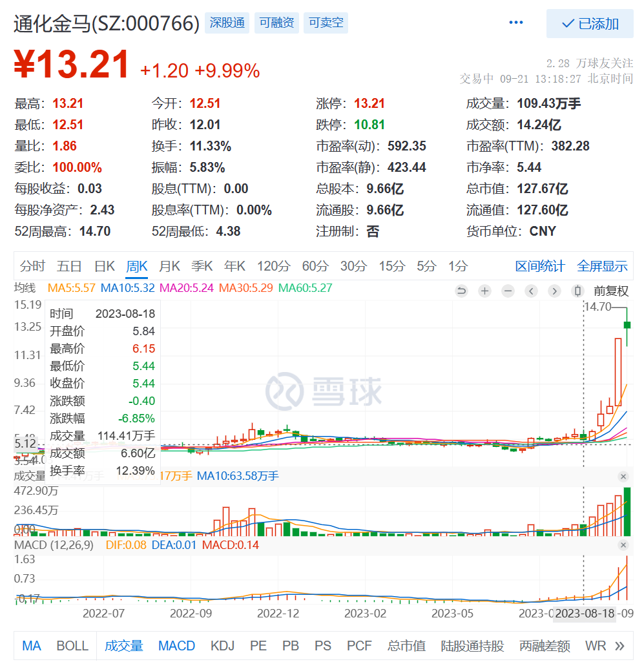Zoom out chart with minus icon
This screenshot has height=662, width=644.
(x=508, y=291)
